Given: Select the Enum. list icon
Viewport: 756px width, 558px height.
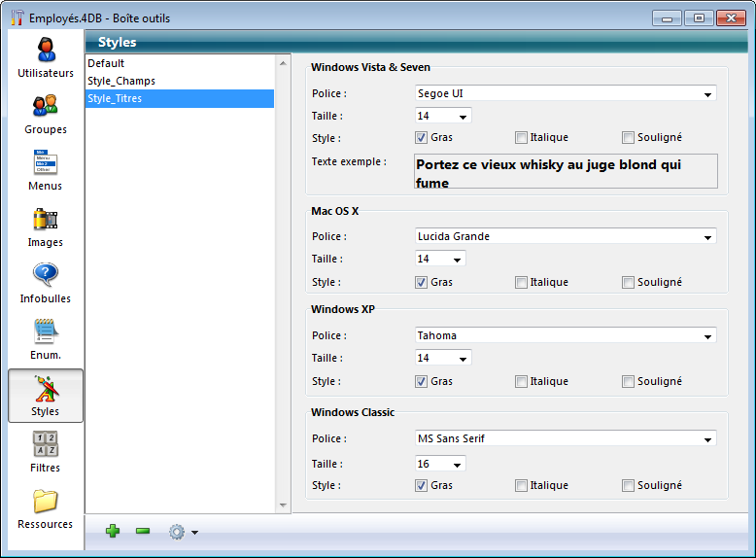Looking at the screenshot, I should point(46,331).
